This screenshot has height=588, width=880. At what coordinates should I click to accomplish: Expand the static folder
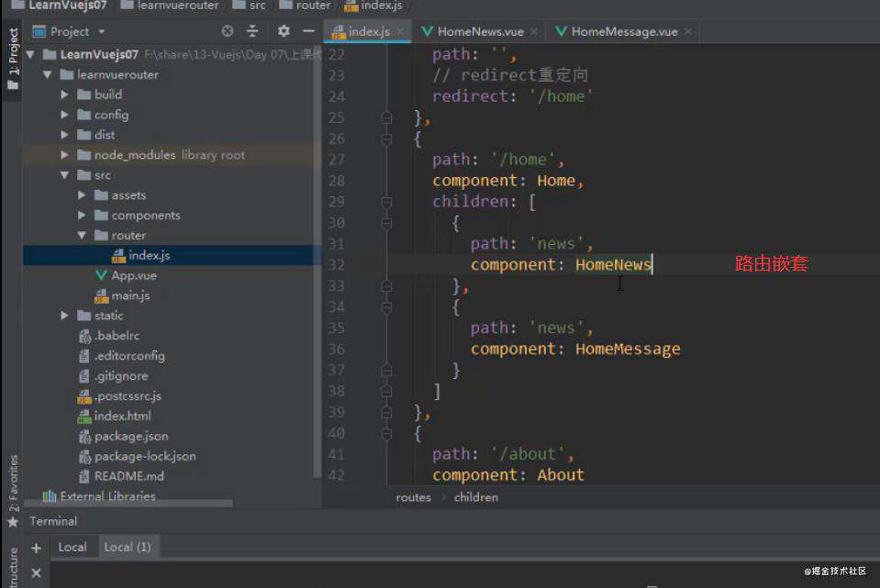click(x=64, y=316)
